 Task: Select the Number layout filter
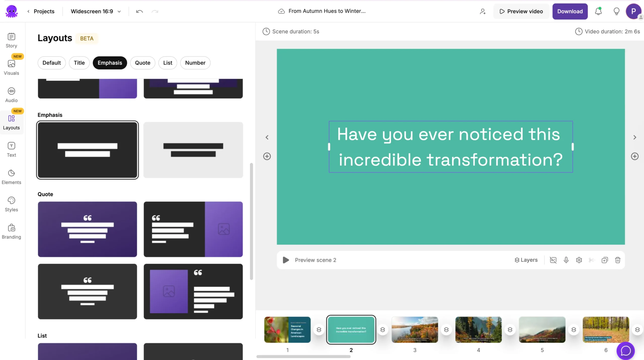click(195, 63)
